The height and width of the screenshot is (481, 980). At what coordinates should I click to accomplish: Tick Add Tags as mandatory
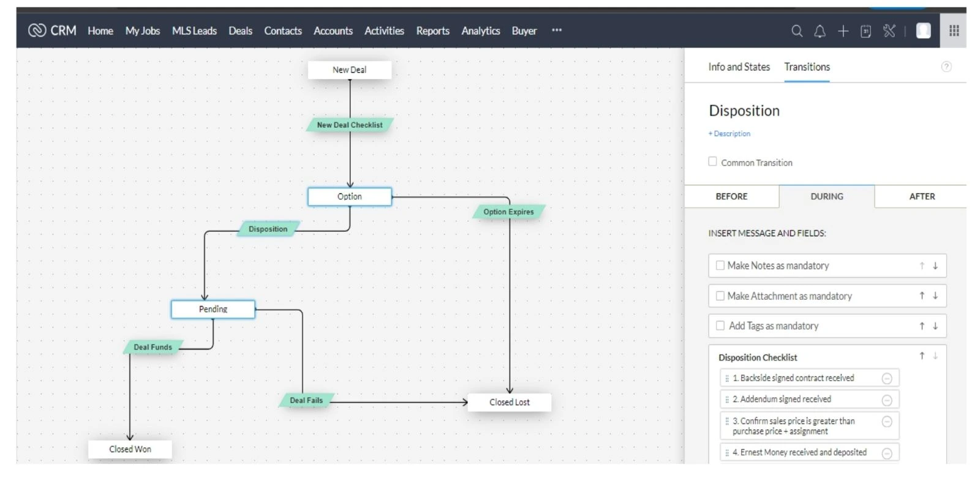coord(720,326)
